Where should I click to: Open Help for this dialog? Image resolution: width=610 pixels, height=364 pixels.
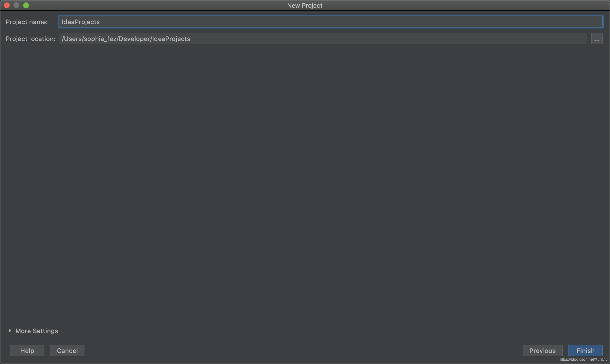(x=27, y=351)
